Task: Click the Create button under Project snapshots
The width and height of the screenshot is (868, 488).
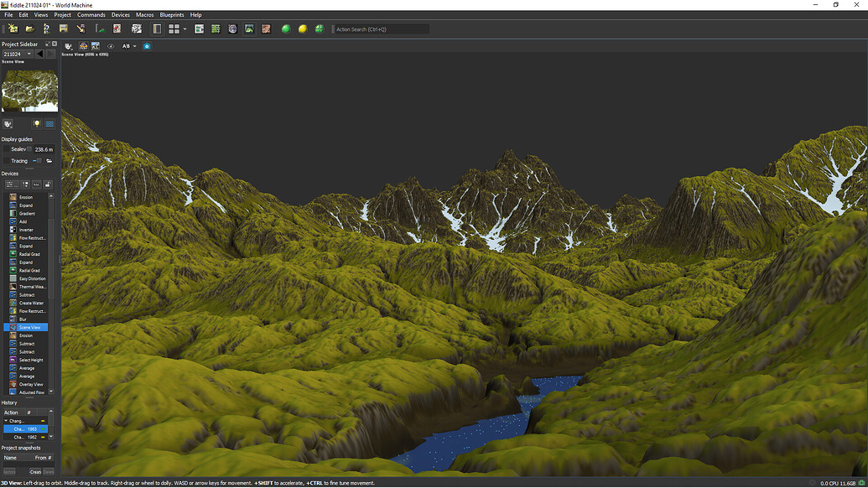Action: click(35, 471)
